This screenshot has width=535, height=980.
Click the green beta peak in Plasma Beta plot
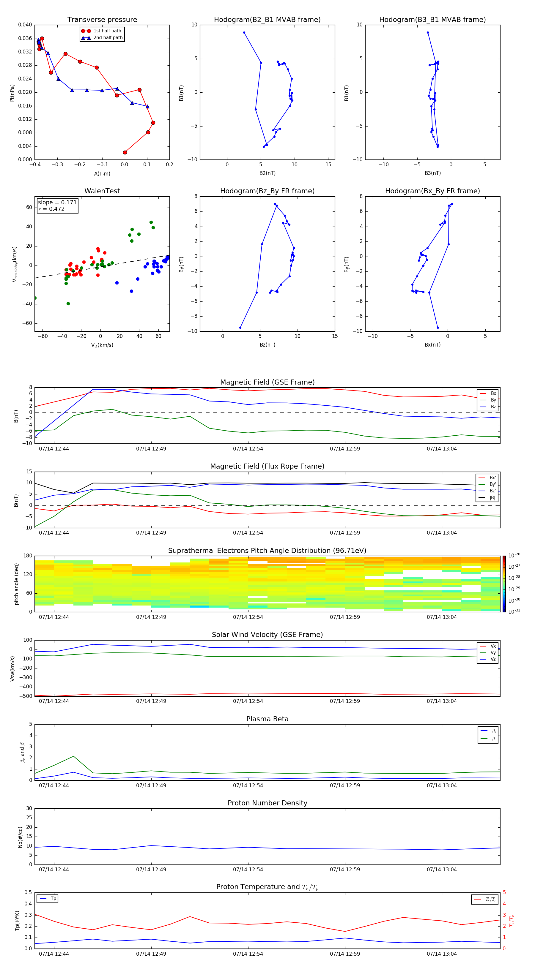coord(73,756)
